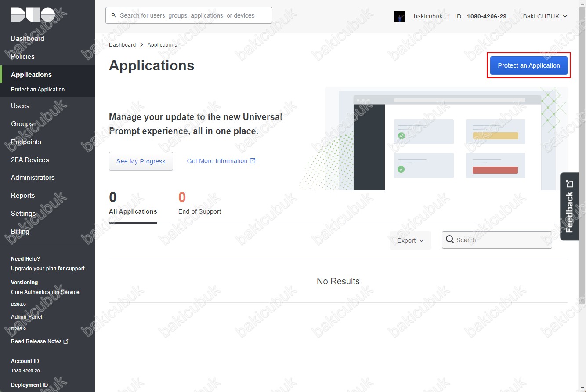Click the account ID 1080-4206-29 in header
586x392 pixels.
point(487,16)
